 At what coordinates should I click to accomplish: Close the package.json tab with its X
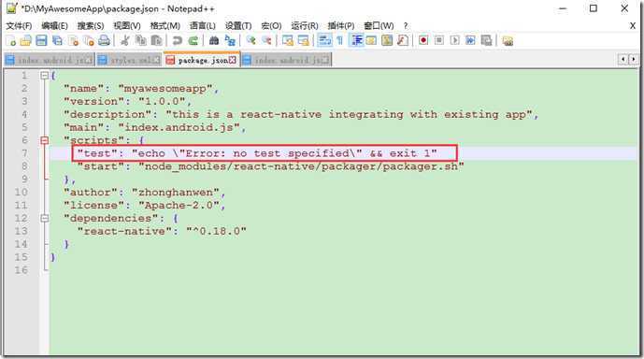[233, 60]
